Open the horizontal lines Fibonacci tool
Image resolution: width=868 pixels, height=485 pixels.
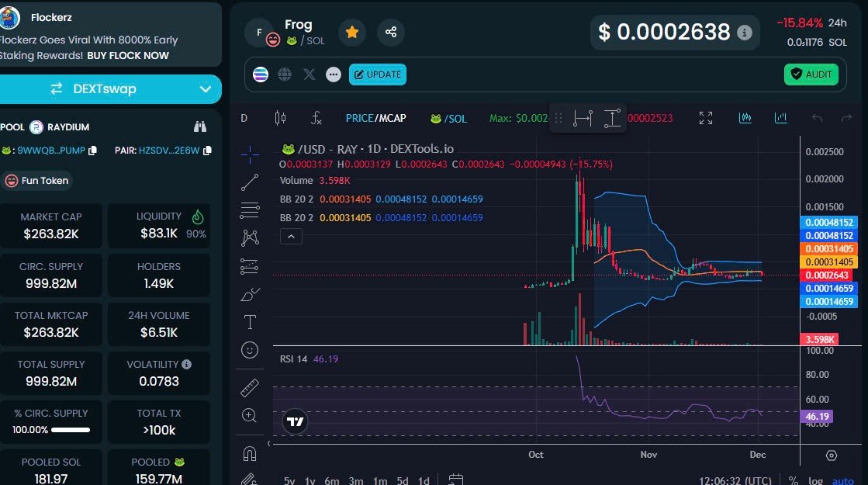(x=250, y=210)
